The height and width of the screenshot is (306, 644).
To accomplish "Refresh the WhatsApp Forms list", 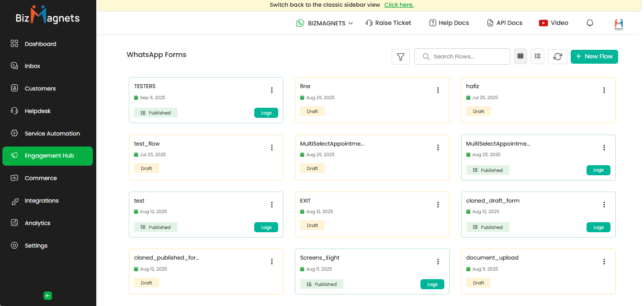I will pyautogui.click(x=557, y=57).
